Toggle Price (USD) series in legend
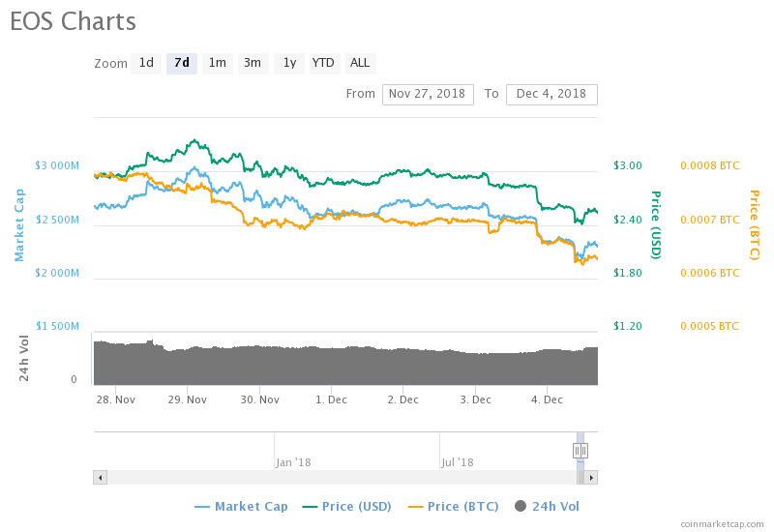The height and width of the screenshot is (532, 774). [x=350, y=506]
